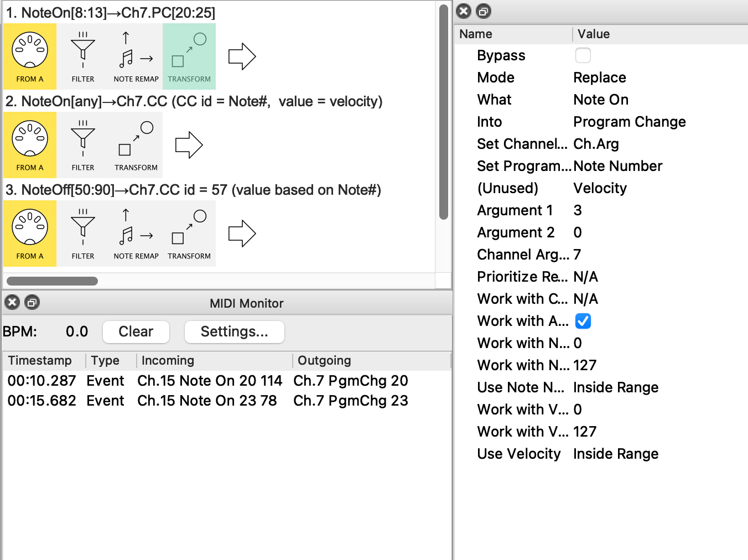Change Mode value from Replace
This screenshot has height=560, width=748.
click(x=599, y=77)
